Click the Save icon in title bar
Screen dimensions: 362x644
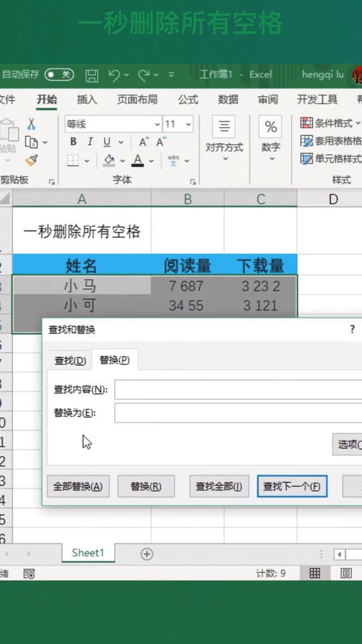click(92, 75)
